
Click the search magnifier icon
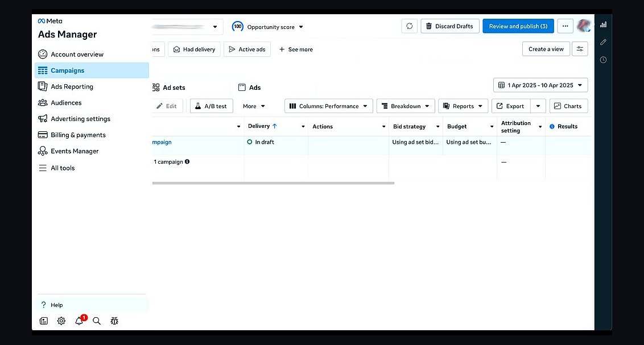97,321
